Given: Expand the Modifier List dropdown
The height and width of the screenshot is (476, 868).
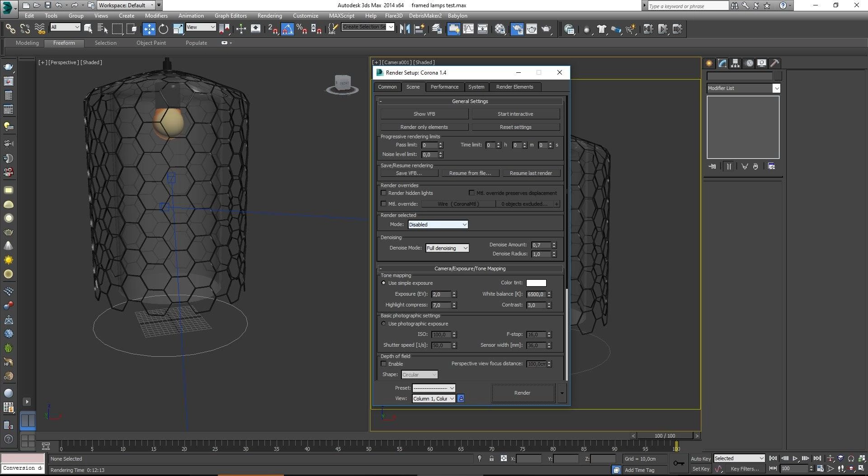Looking at the screenshot, I should click(743, 88).
